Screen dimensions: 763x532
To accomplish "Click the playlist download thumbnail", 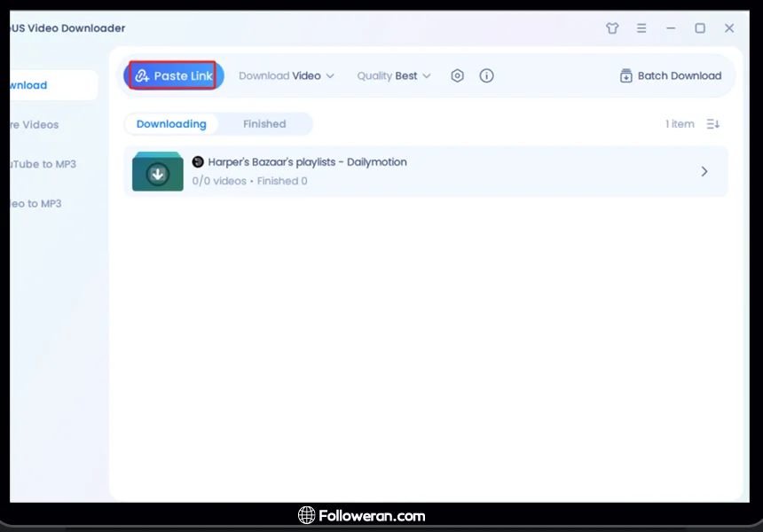I will [x=158, y=172].
